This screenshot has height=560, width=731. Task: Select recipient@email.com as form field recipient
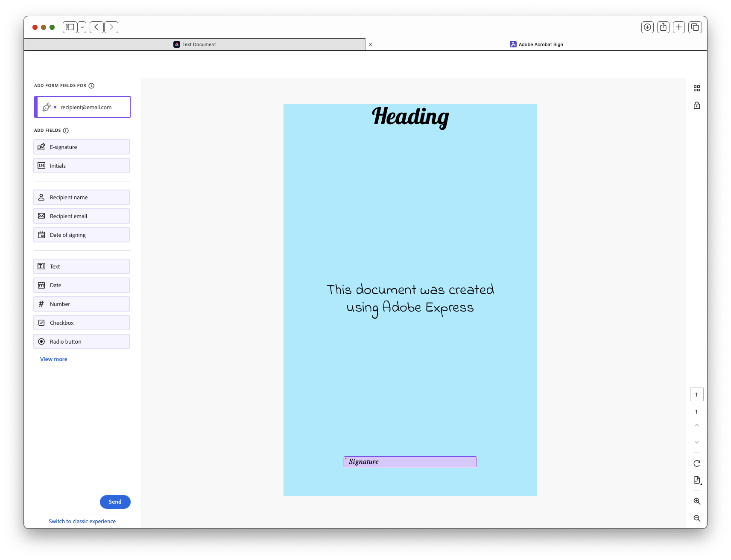[x=82, y=107]
